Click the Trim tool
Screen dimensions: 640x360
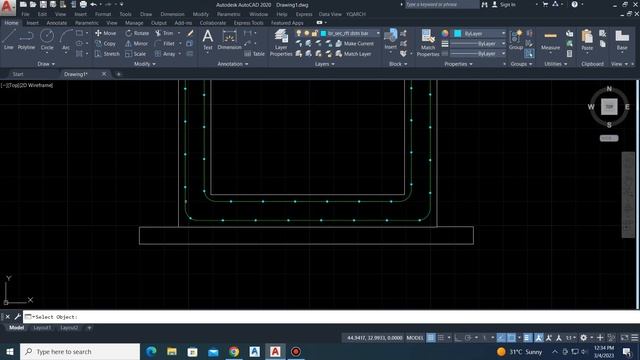pos(164,33)
